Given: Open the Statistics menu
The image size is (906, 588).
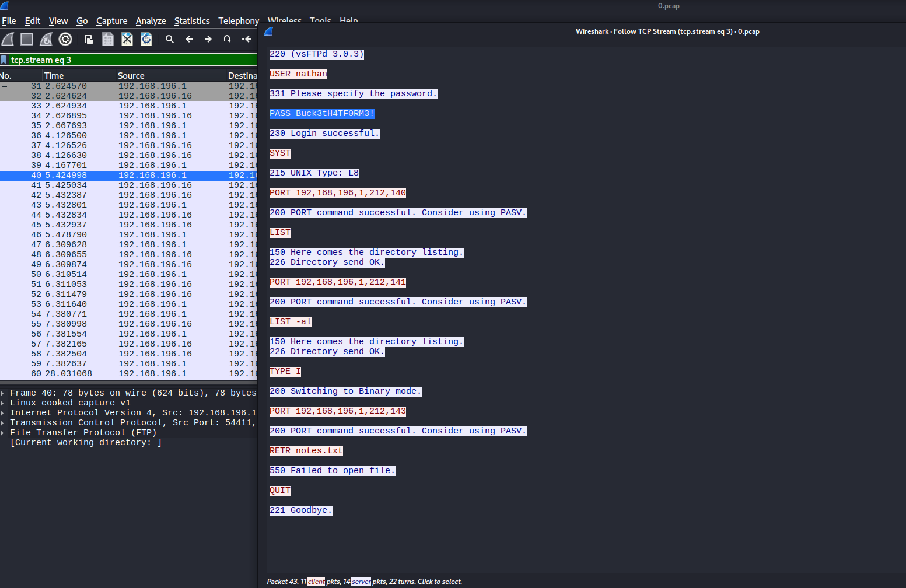Looking at the screenshot, I should click(x=192, y=21).
